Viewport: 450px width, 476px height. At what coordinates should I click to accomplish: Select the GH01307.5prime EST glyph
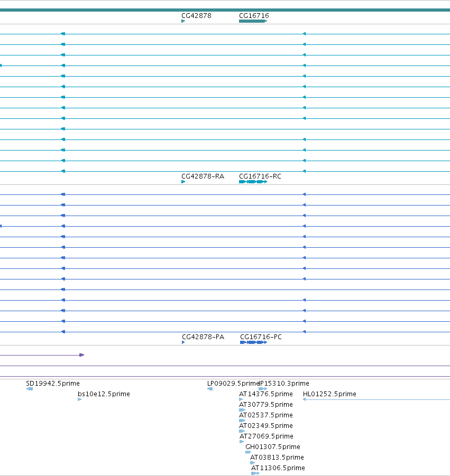248,452
